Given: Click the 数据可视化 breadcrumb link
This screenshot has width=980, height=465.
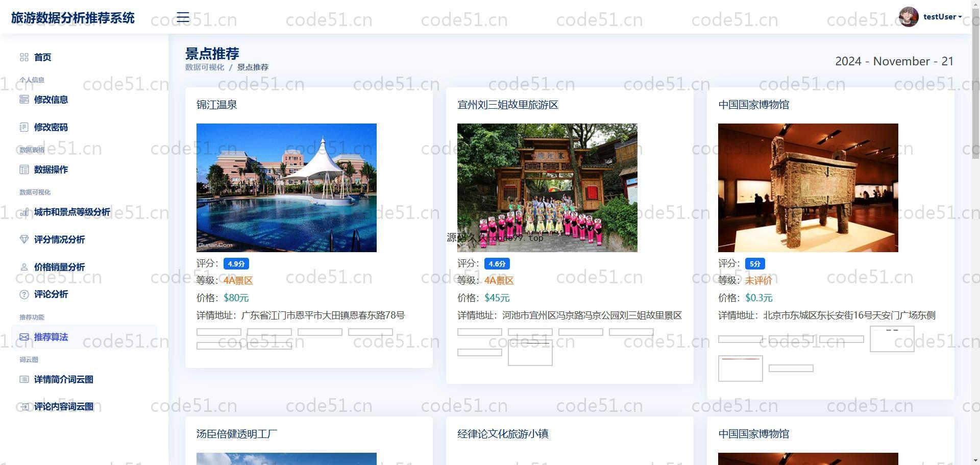Looking at the screenshot, I should 205,67.
